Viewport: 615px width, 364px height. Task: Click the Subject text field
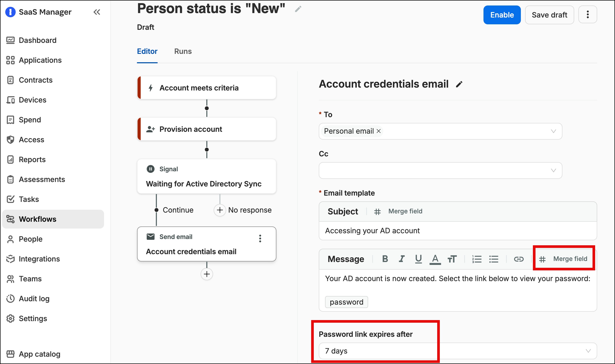coord(458,231)
